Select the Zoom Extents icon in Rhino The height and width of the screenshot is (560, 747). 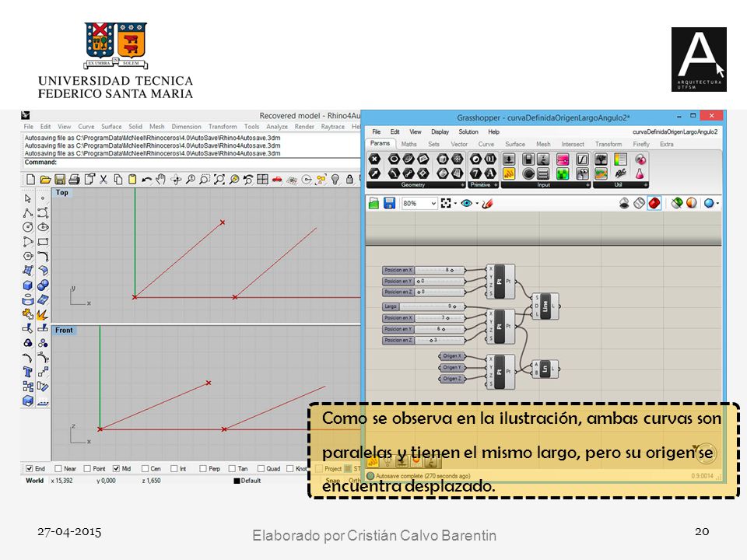click(x=219, y=180)
